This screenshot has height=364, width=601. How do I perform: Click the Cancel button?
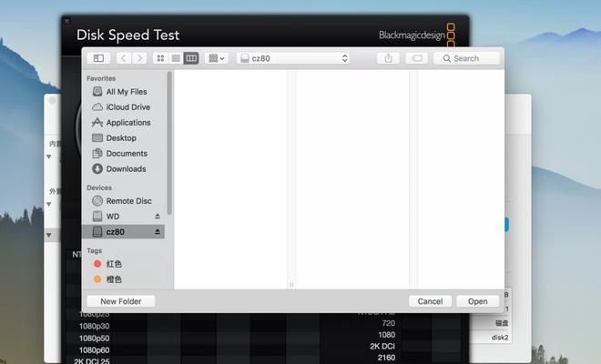click(430, 301)
